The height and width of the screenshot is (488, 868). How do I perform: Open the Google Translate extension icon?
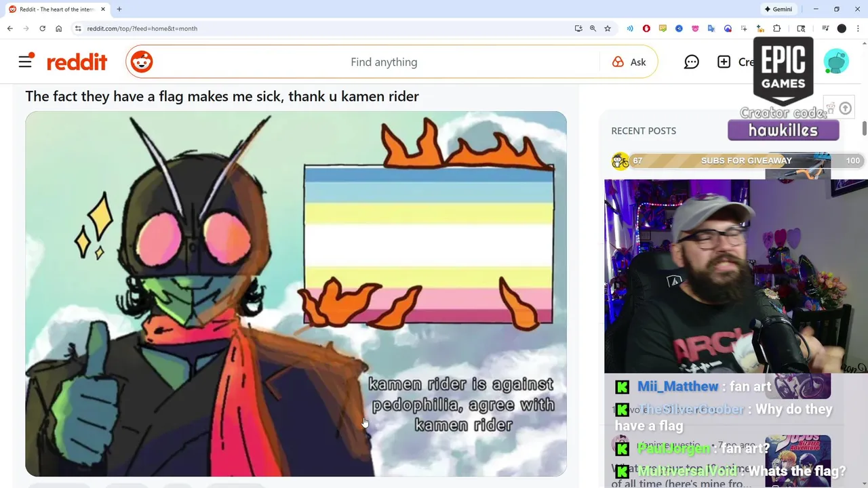711,28
